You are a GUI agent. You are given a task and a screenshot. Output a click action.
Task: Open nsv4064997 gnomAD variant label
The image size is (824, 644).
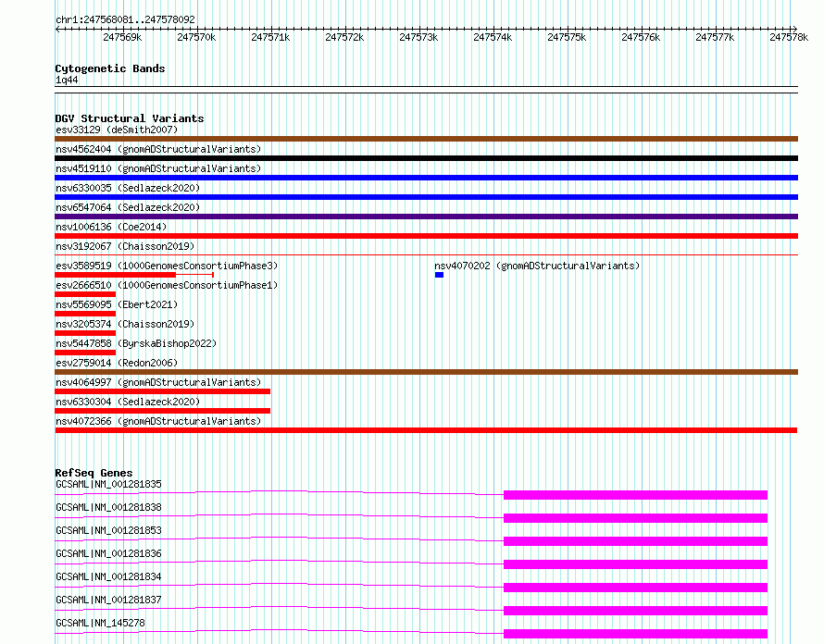158,382
